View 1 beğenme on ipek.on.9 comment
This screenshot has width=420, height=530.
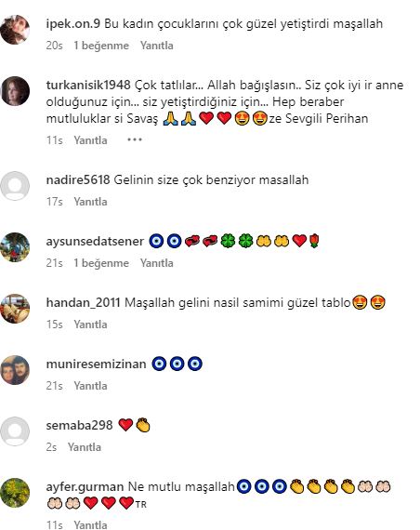point(101,46)
